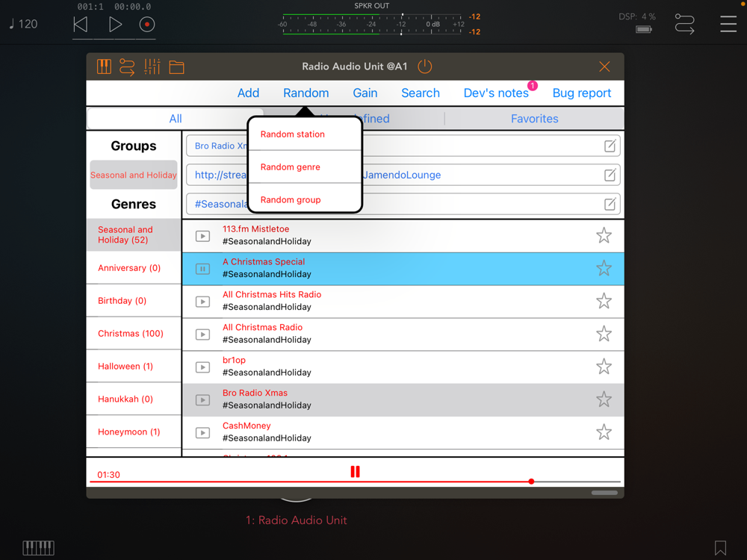Edit the stream URL field

610,175
